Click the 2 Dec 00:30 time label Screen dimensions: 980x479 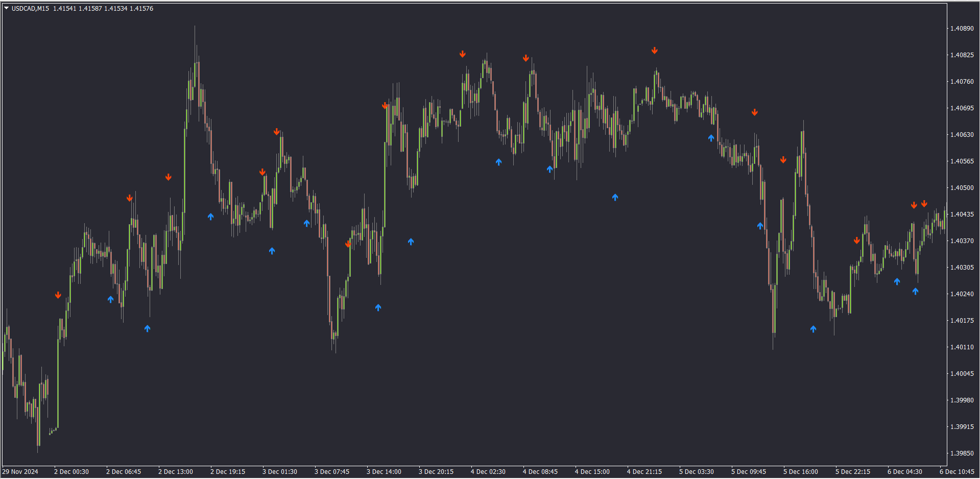pyautogui.click(x=71, y=472)
